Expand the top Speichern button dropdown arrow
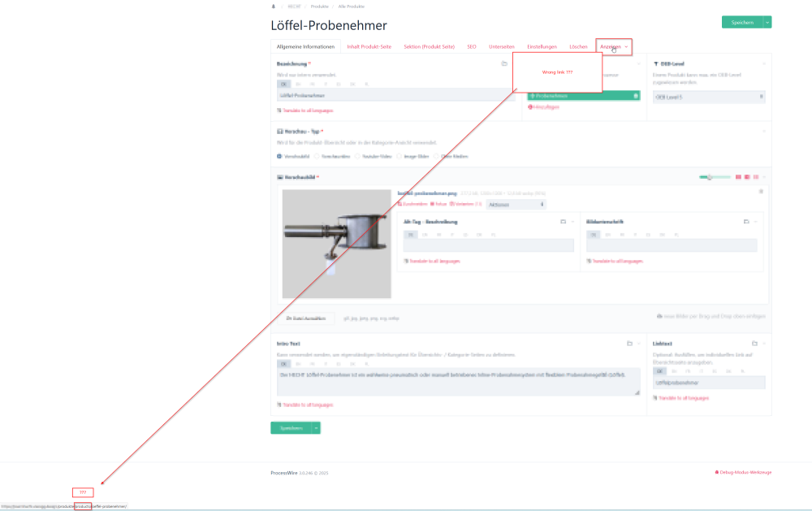Viewport: 812px width, 511px height. click(767, 23)
